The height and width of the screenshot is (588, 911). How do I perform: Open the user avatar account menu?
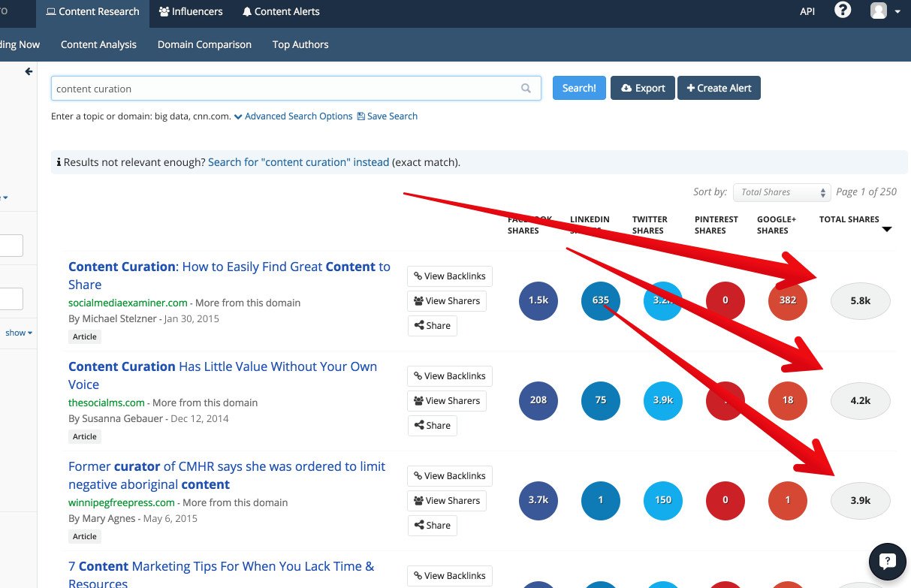885,11
